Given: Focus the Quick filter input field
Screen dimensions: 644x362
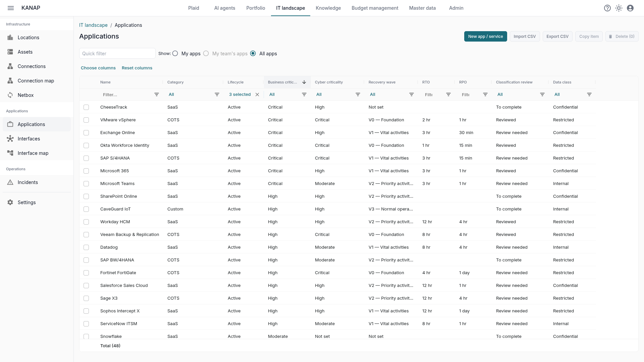Looking at the screenshot, I should click(x=117, y=54).
